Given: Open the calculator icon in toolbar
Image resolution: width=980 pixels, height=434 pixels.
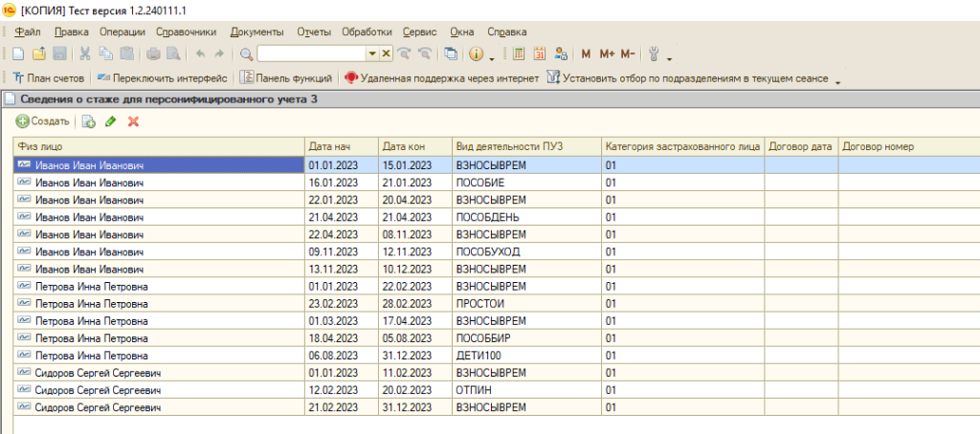Looking at the screenshot, I should point(519,54).
